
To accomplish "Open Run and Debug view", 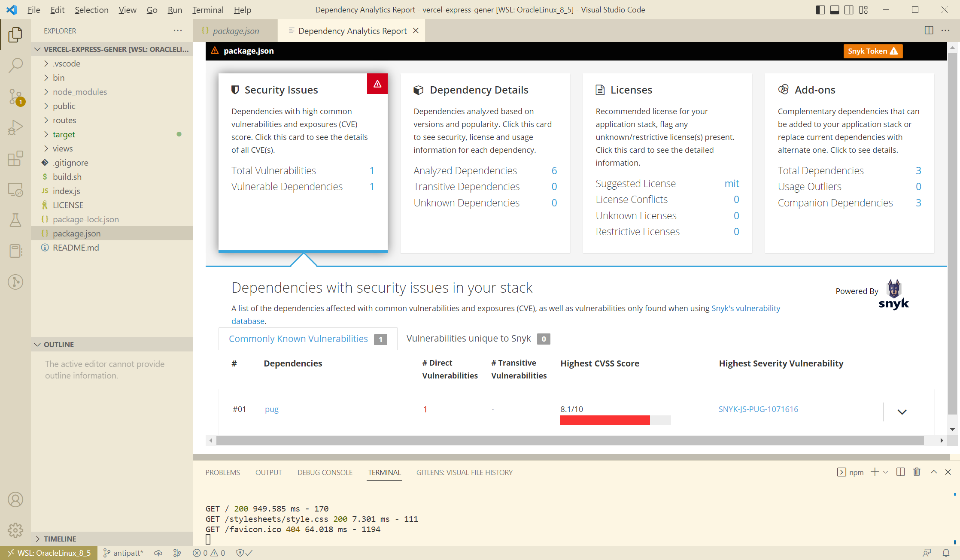I will coord(15,127).
